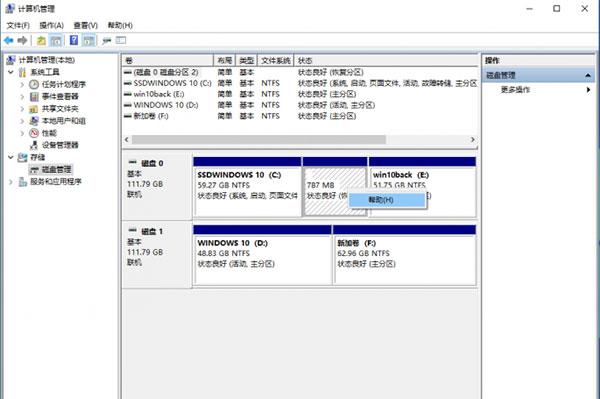The height and width of the screenshot is (399, 600).
Task: Click volume icon beside SSDWINDOWS 10 (C:) row
Action: pyautogui.click(x=128, y=83)
